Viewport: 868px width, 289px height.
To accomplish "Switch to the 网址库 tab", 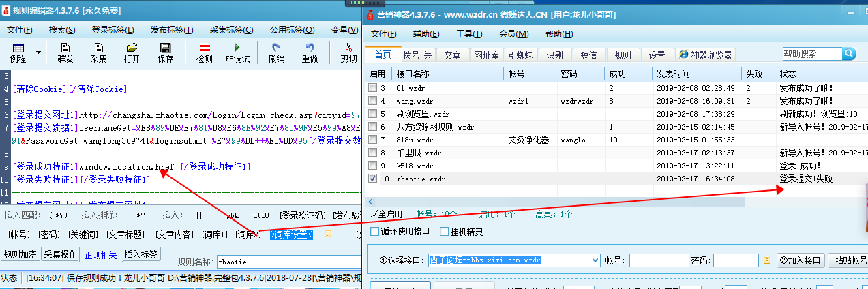I will coord(486,55).
